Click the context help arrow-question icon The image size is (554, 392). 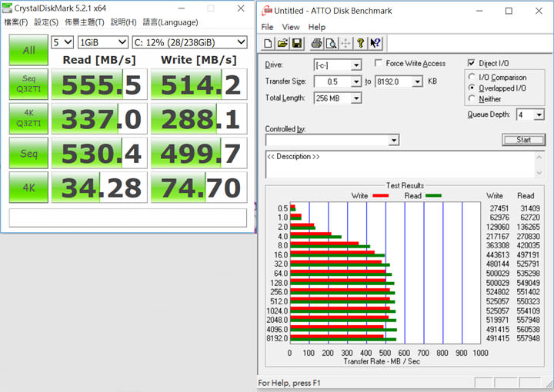(375, 43)
